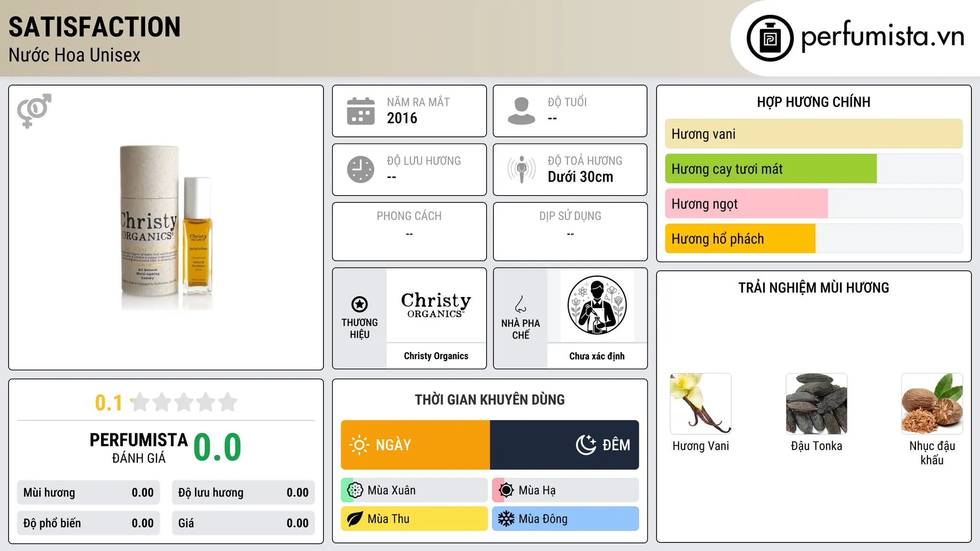Click the Phong cách info card

coord(410,231)
